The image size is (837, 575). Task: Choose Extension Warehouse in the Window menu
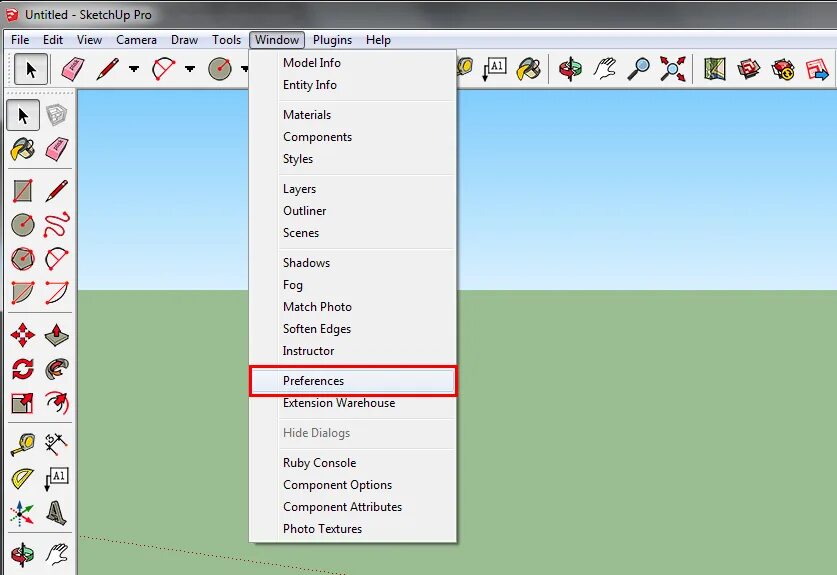pos(353,403)
